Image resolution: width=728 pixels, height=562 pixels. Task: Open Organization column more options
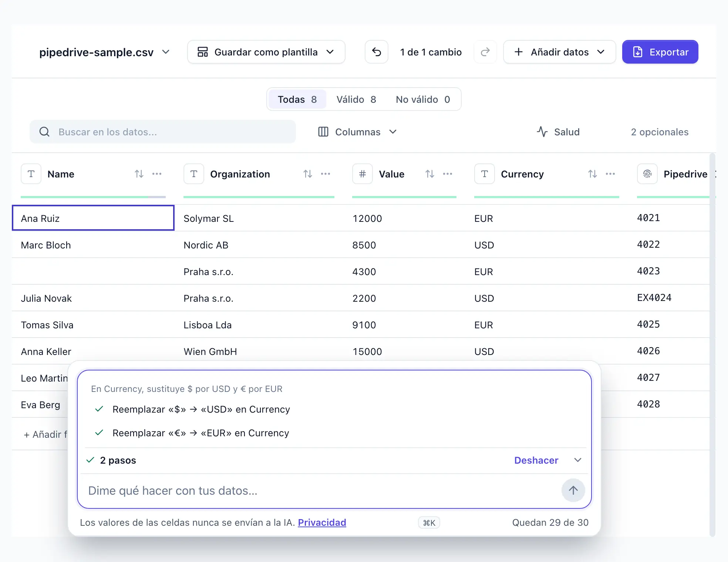(x=326, y=174)
